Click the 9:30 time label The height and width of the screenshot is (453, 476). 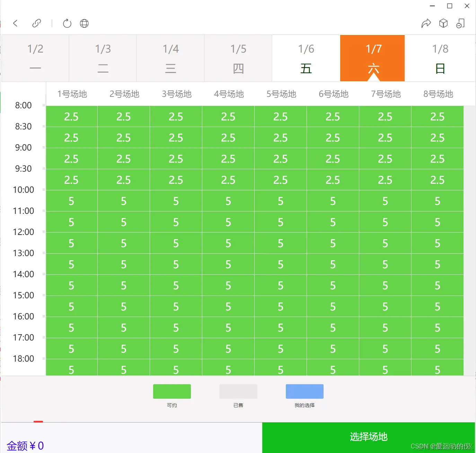[x=23, y=169]
